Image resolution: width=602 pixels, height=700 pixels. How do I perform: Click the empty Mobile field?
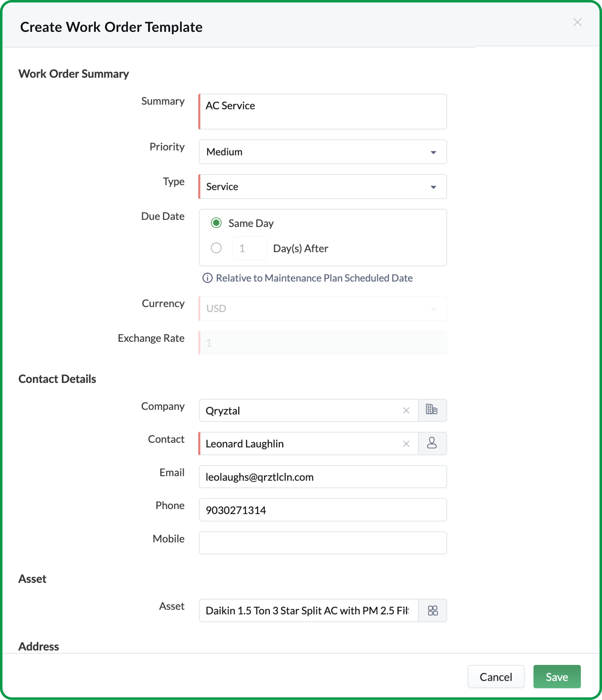tap(322, 543)
